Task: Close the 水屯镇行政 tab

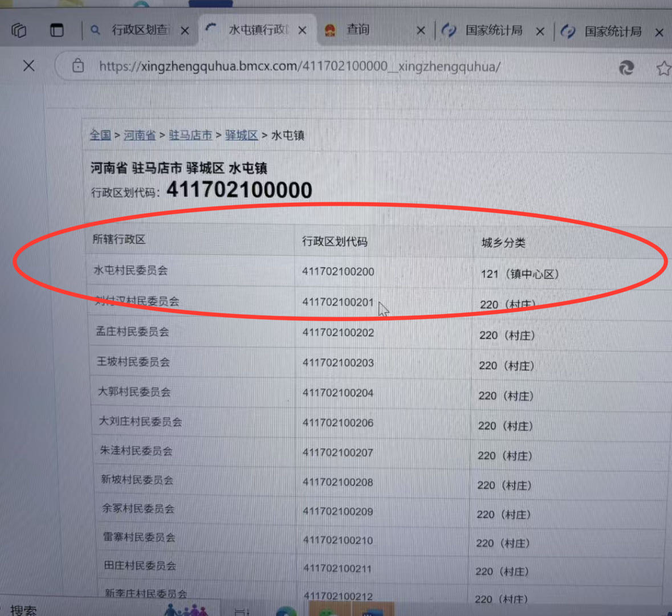Action: 302,30
